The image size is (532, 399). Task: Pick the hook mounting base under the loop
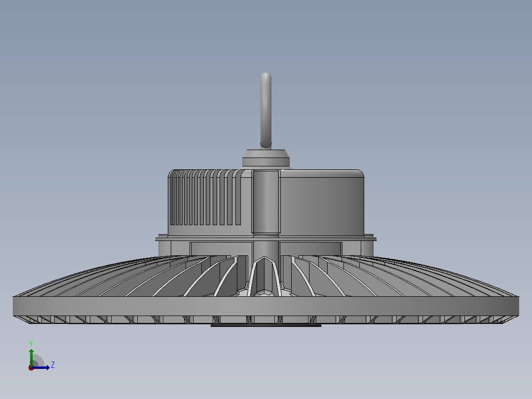coord(266,158)
